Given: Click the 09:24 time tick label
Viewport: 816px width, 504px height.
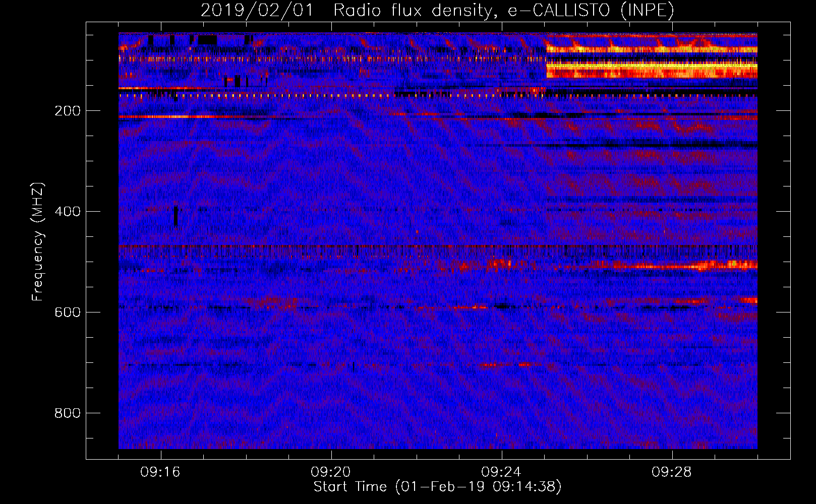Looking at the screenshot, I should tap(501, 472).
